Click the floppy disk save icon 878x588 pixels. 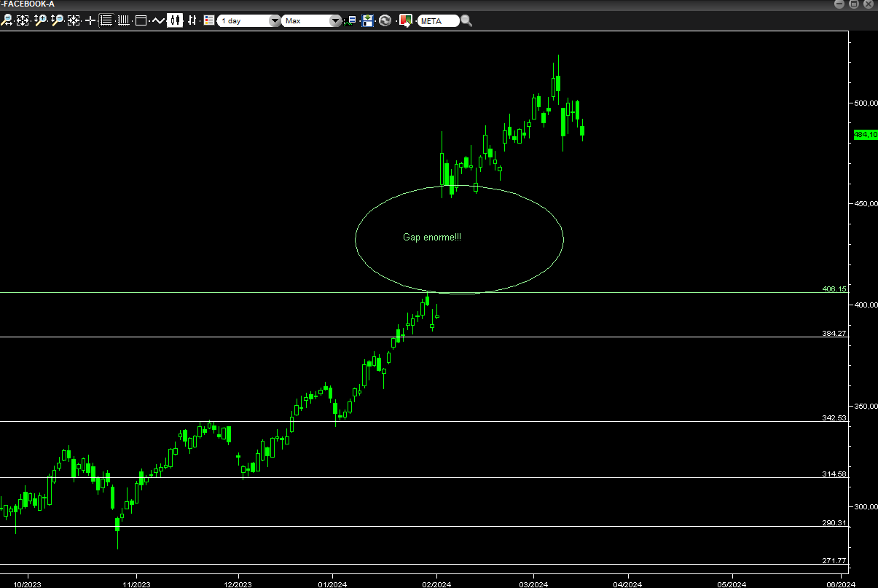368,20
